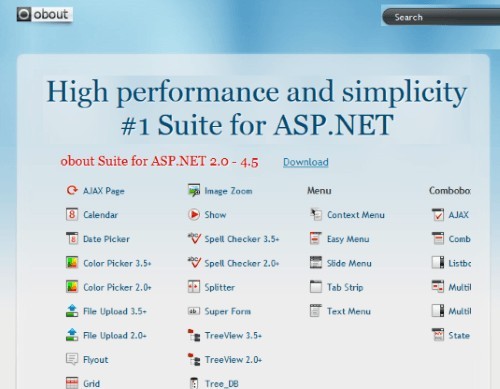Click the Text Menu icon
Screen dimensions: 500x389
click(x=316, y=311)
